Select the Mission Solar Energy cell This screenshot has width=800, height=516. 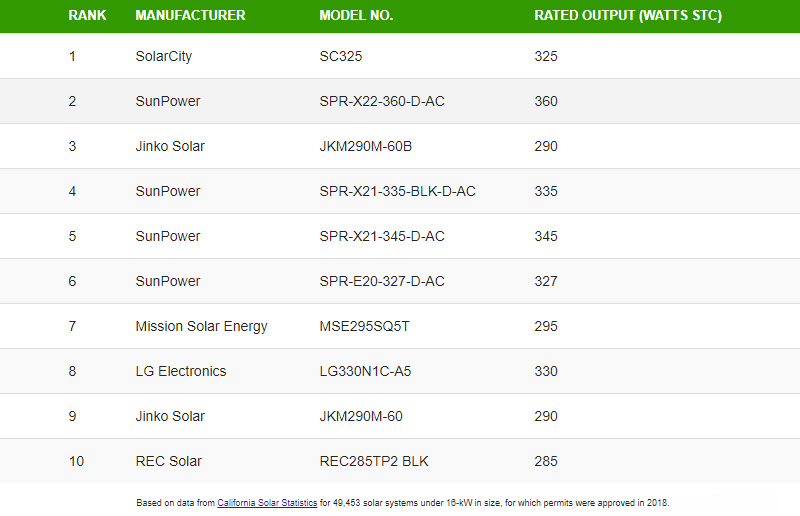coord(202,326)
